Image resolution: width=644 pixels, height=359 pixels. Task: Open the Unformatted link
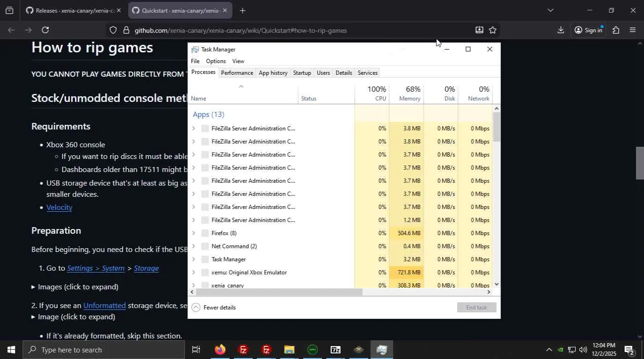coord(104,306)
